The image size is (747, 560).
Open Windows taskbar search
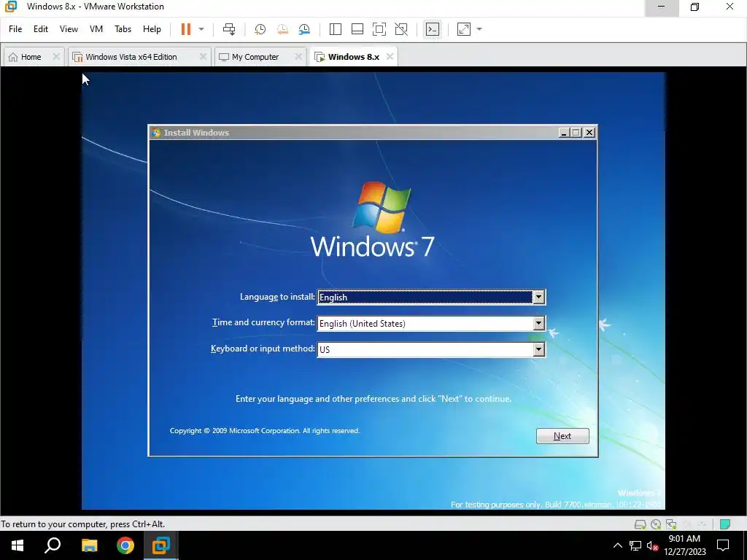pos(53,545)
